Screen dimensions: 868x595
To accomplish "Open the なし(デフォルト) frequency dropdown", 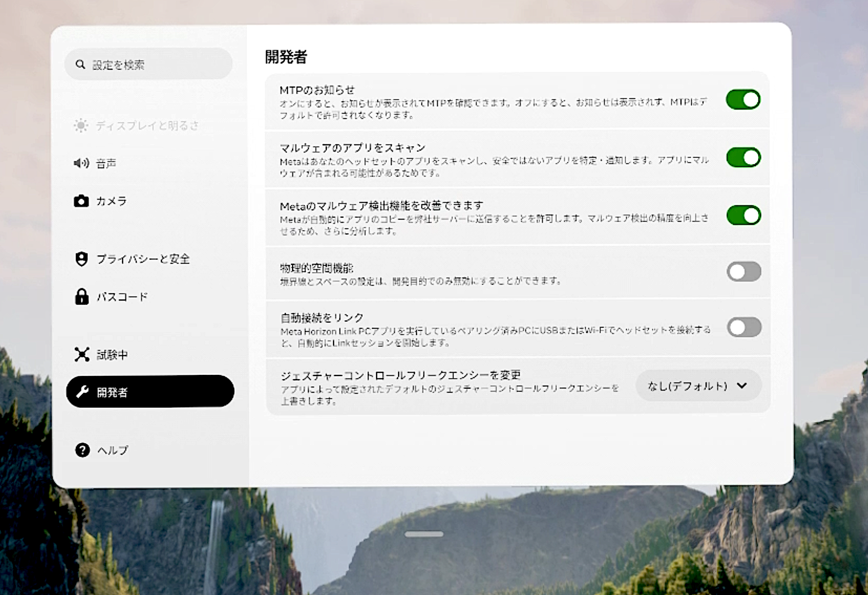I will pyautogui.click(x=698, y=386).
